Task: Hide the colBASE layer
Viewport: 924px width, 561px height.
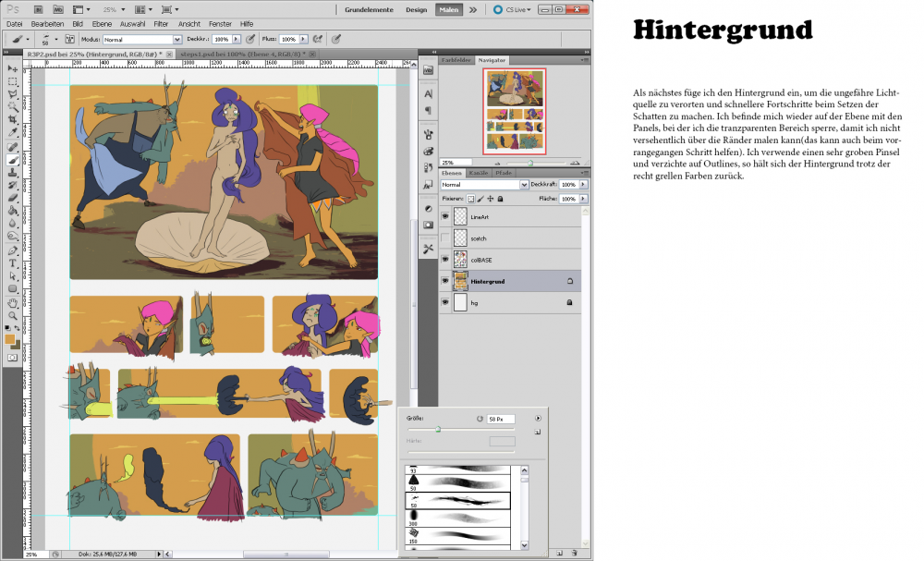Action: pos(445,260)
